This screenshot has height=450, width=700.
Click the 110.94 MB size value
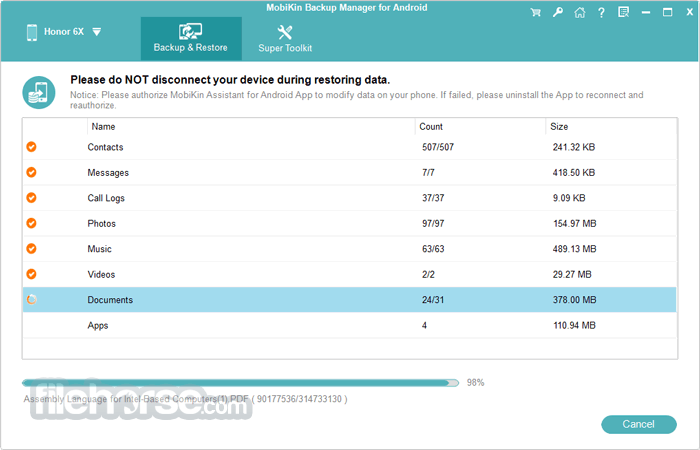coord(574,325)
